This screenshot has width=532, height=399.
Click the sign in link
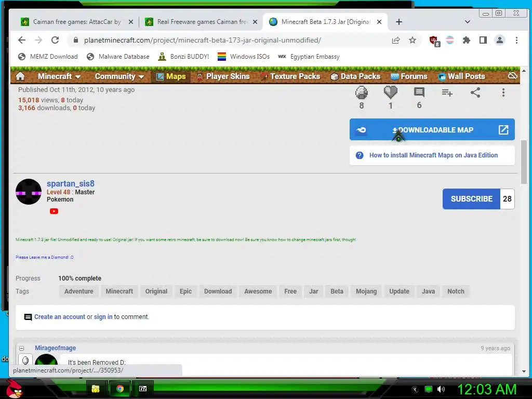(103, 316)
